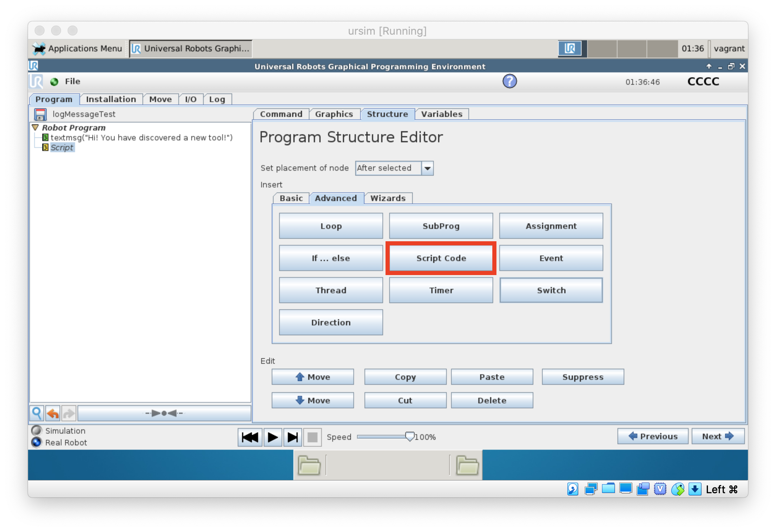Select the Real Robot radio button

pos(37,443)
